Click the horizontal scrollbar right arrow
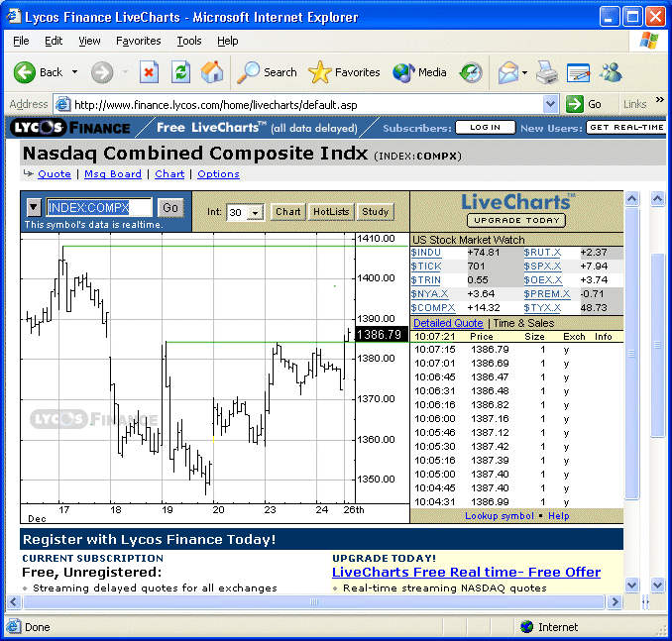Viewport: 672px width, 641px height. [616, 602]
